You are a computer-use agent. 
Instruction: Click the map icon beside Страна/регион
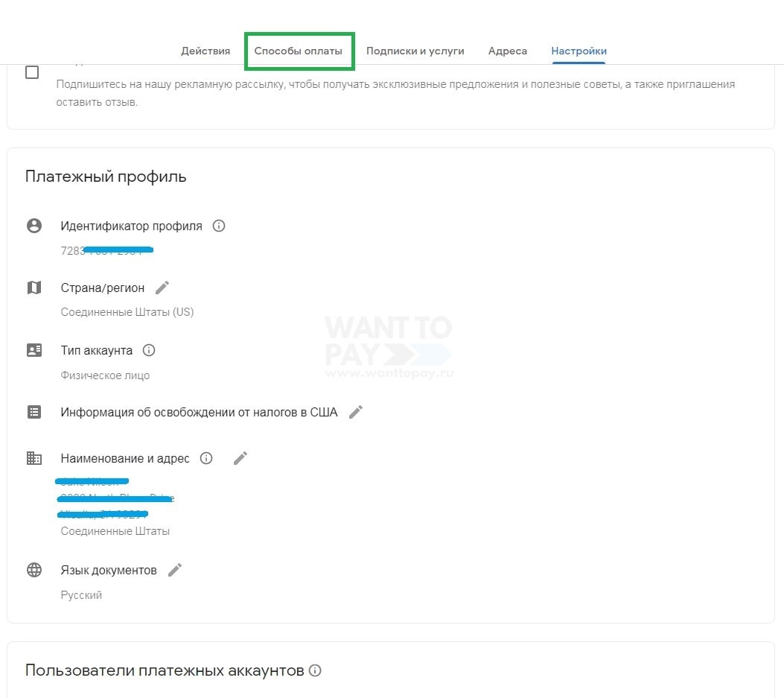(34, 288)
